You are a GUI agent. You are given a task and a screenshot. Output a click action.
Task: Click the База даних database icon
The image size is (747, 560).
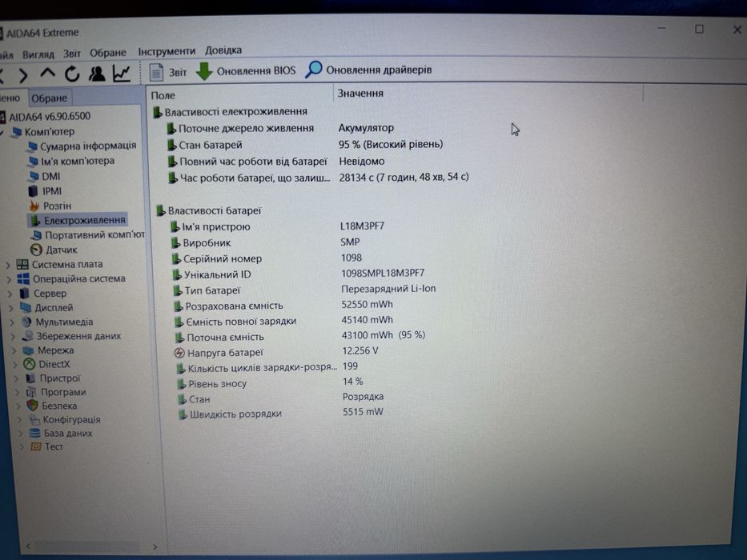coord(34,433)
